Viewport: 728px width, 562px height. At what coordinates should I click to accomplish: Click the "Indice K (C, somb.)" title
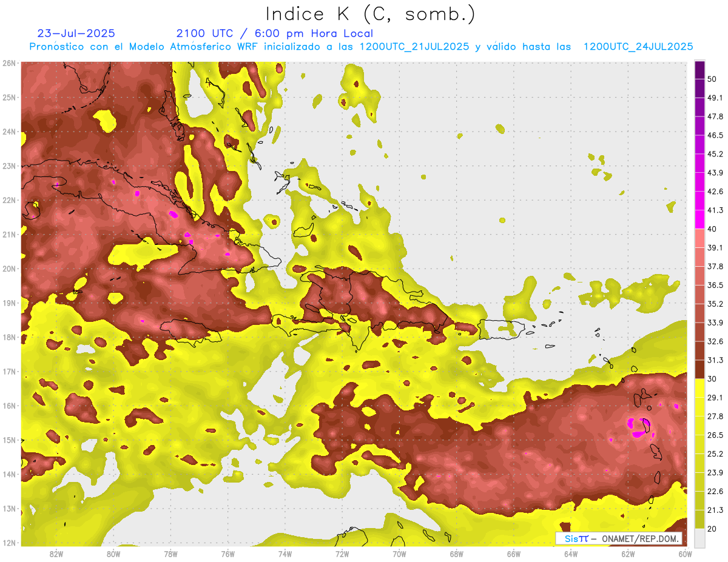click(x=370, y=14)
